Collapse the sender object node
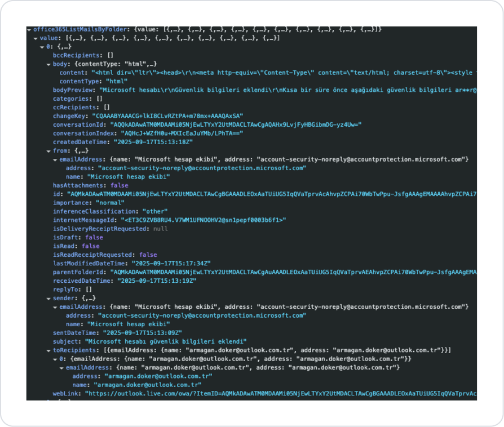This screenshot has width=504, height=427. 48,299
